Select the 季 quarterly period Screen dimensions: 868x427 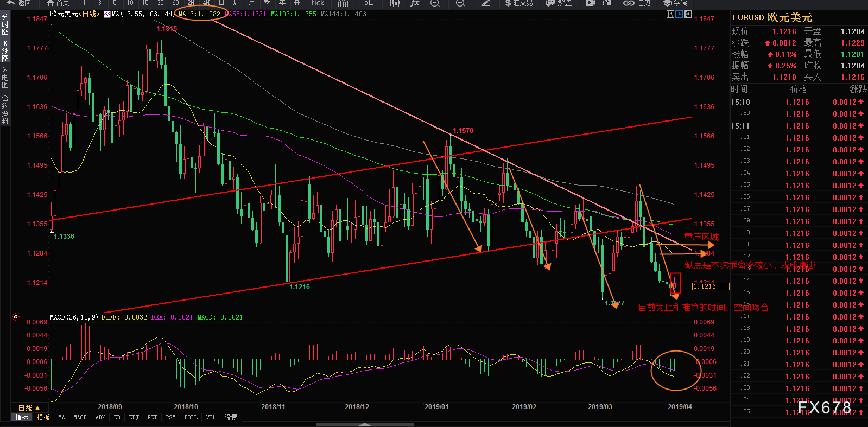point(267,3)
